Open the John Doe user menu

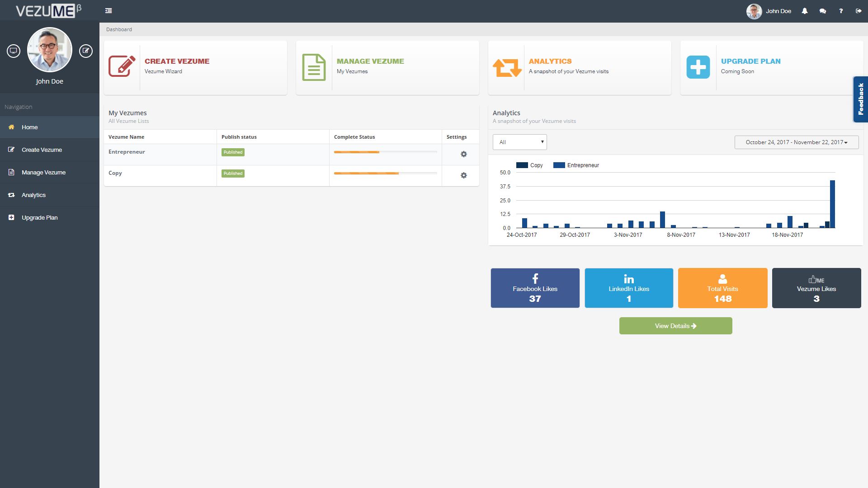click(769, 11)
